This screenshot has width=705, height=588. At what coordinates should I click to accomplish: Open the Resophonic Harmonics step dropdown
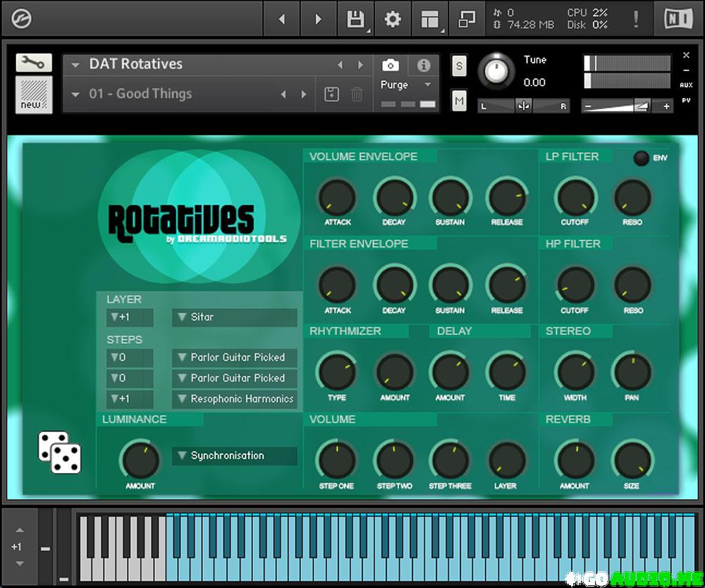[234, 399]
